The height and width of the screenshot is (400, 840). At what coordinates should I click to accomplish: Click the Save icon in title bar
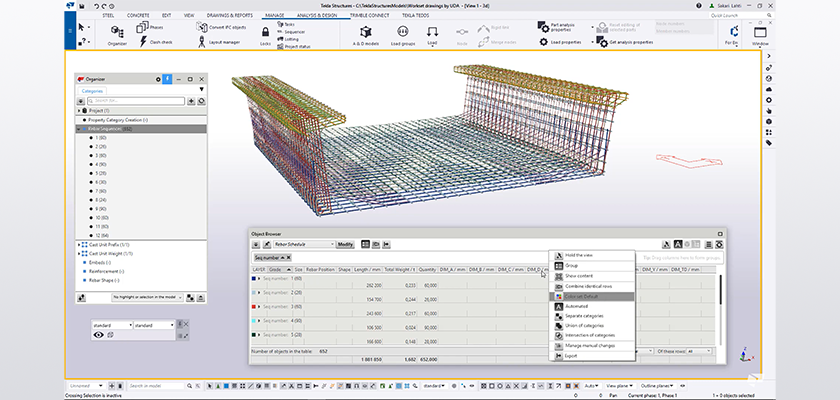click(81, 6)
